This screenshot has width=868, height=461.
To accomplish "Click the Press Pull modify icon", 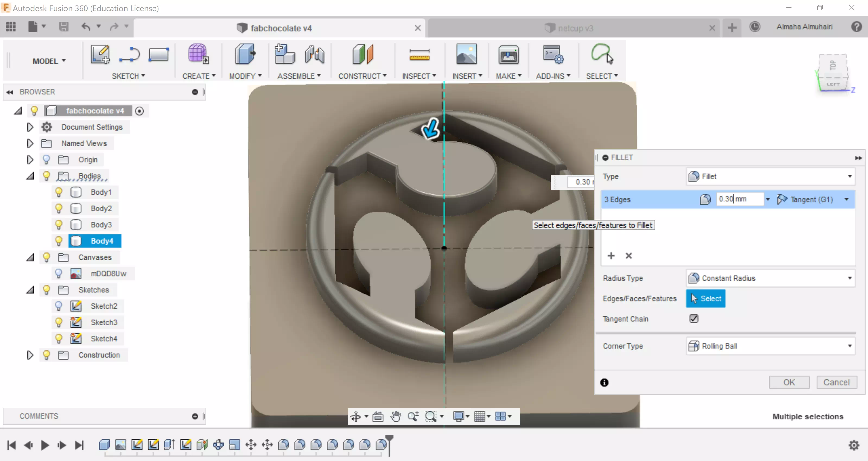I will click(x=245, y=54).
